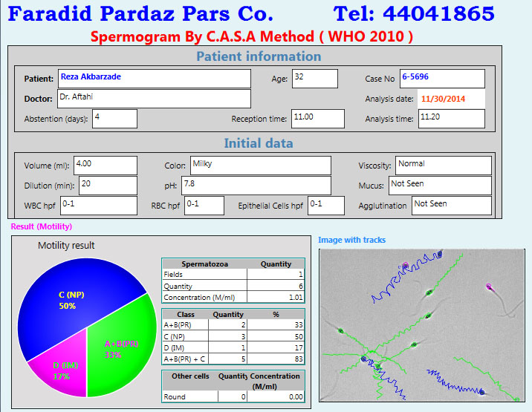Screen dimensions: 532x412
Task: Click the Agglutination field 'Not Seen'
Action: (x=452, y=206)
